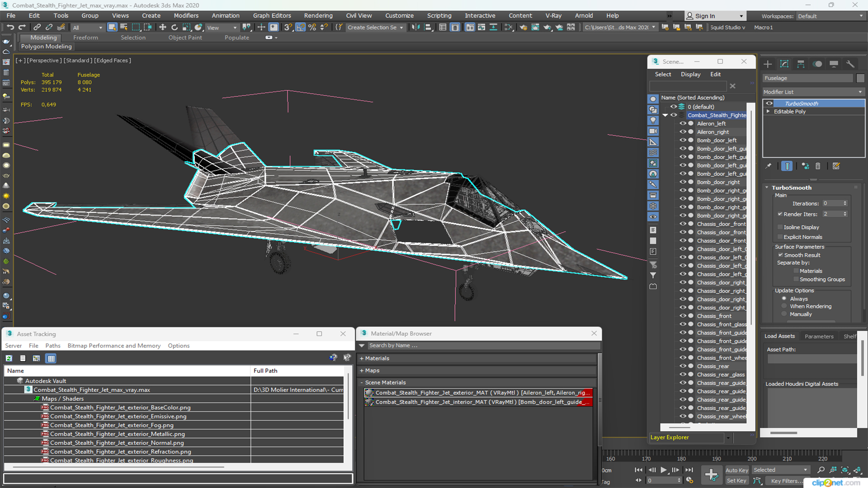Click the Zoom Extents Selected viewport icon

[844, 470]
